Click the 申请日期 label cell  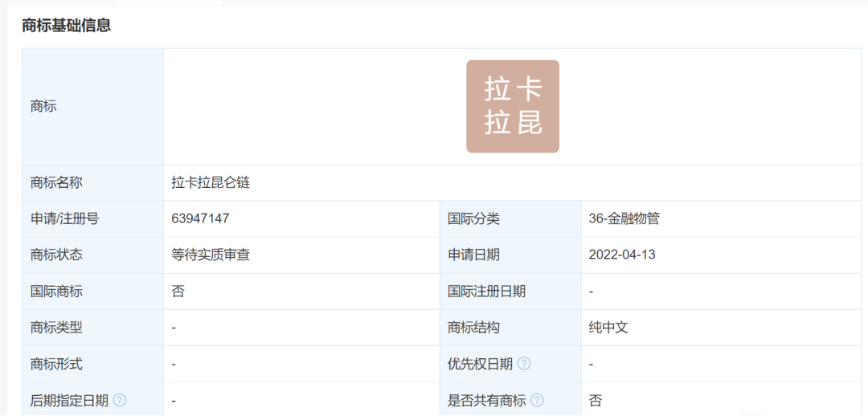pos(510,255)
